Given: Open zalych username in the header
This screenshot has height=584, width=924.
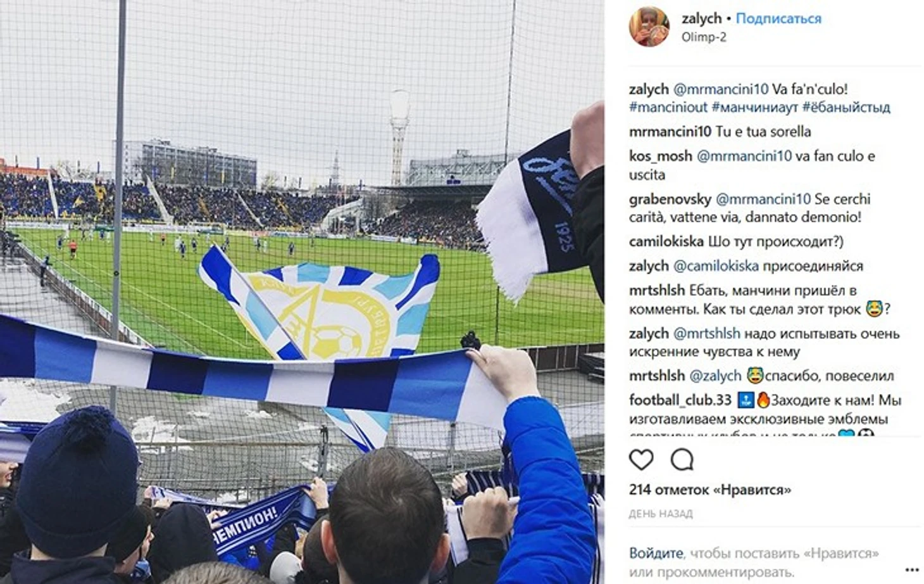Looking at the screenshot, I should (701, 18).
